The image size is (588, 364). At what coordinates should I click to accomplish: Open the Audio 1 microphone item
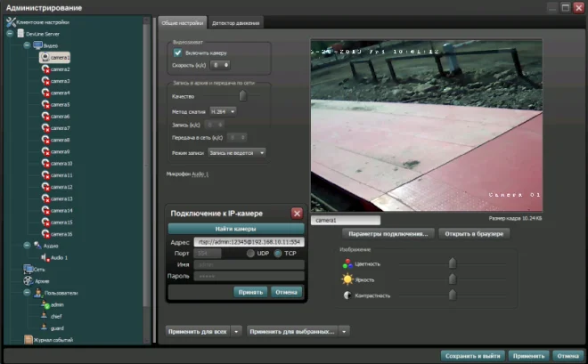pos(58,257)
